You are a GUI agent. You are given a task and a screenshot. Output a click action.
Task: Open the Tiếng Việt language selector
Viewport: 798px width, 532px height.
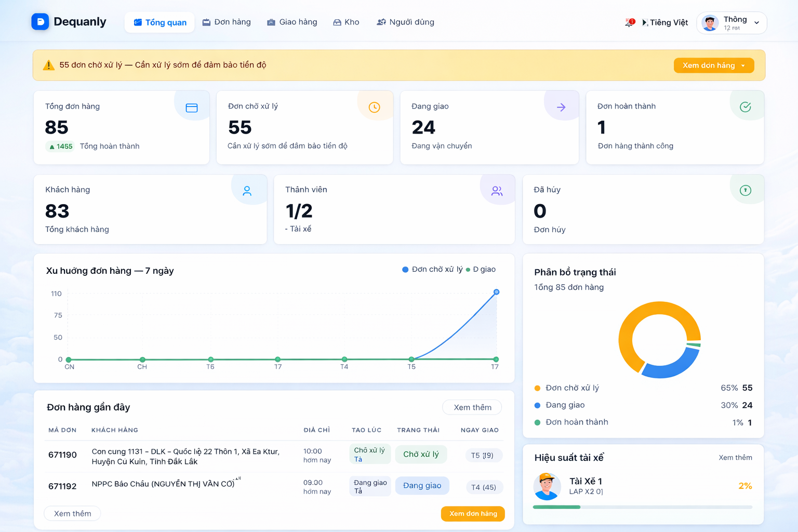click(x=665, y=22)
